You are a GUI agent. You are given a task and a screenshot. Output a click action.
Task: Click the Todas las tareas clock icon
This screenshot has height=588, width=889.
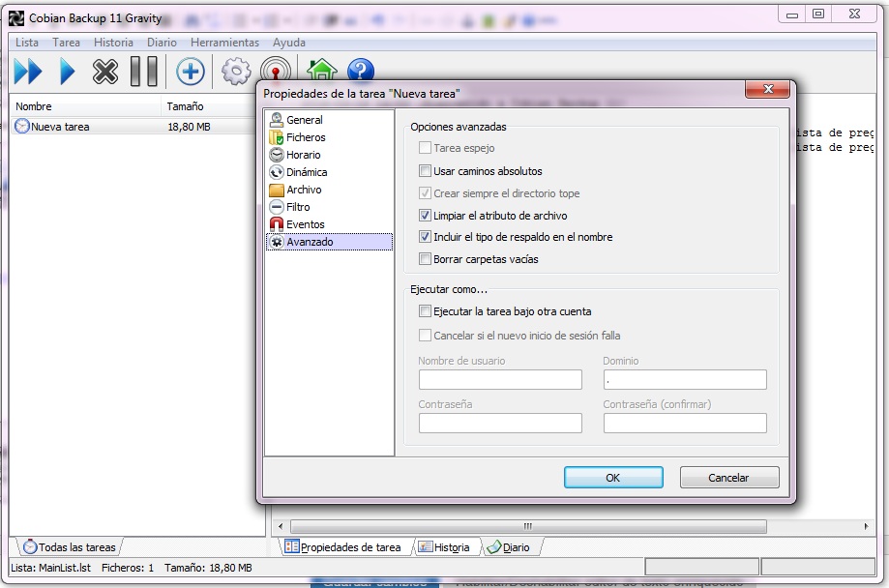(x=30, y=547)
